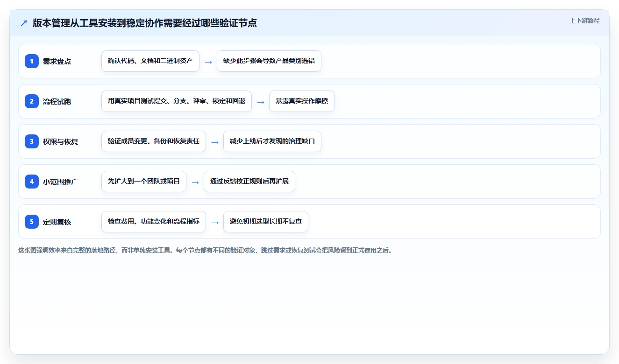Screen dimensions: 619x364
Task: Click the 用真实项目测试提交、分支、评审、锁定和回退 box
Action: 177,101
